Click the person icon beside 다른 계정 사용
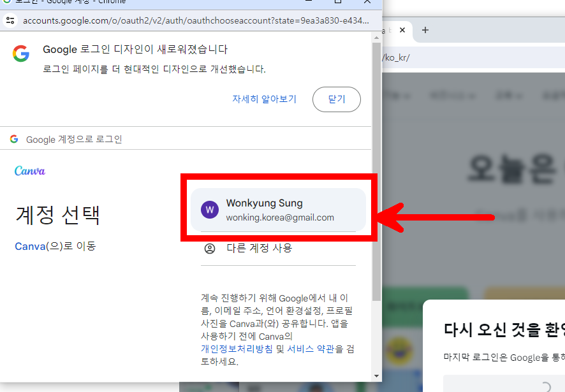 (x=210, y=249)
